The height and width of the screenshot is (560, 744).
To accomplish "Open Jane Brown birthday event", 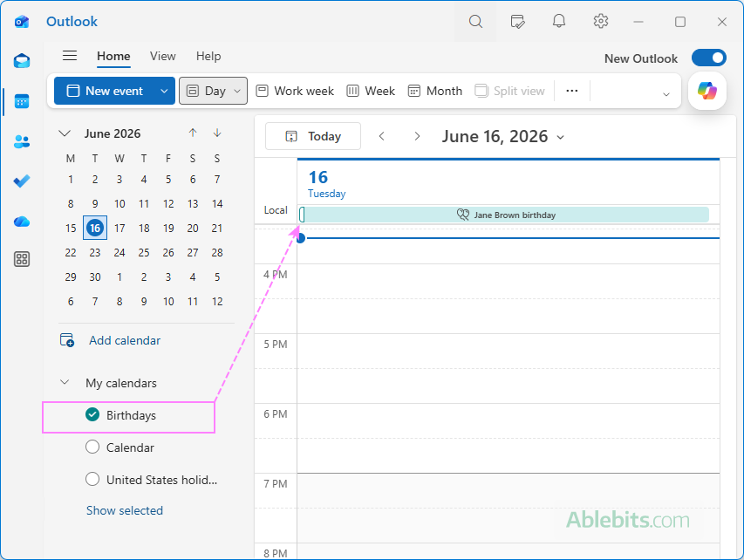I will [x=504, y=215].
